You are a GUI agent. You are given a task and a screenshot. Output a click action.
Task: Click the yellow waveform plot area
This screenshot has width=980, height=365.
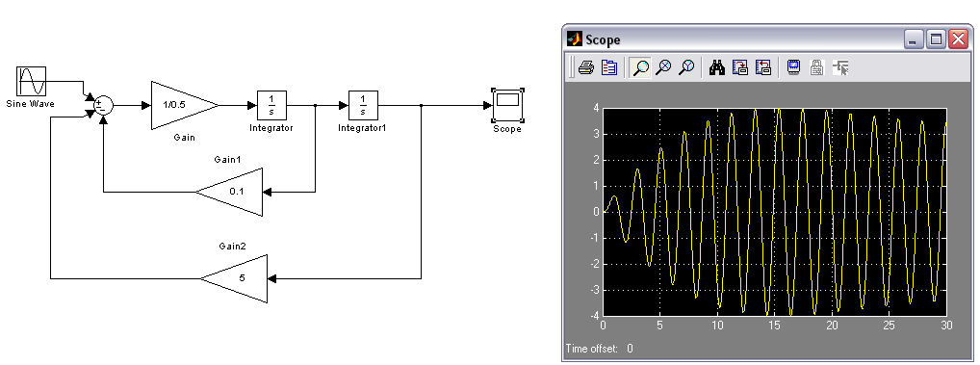click(x=775, y=212)
